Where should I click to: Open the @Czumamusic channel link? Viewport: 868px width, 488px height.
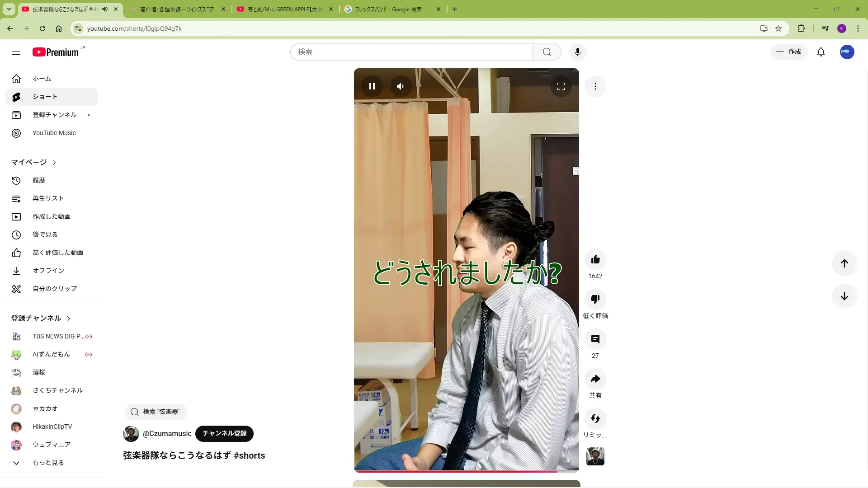pos(167,433)
